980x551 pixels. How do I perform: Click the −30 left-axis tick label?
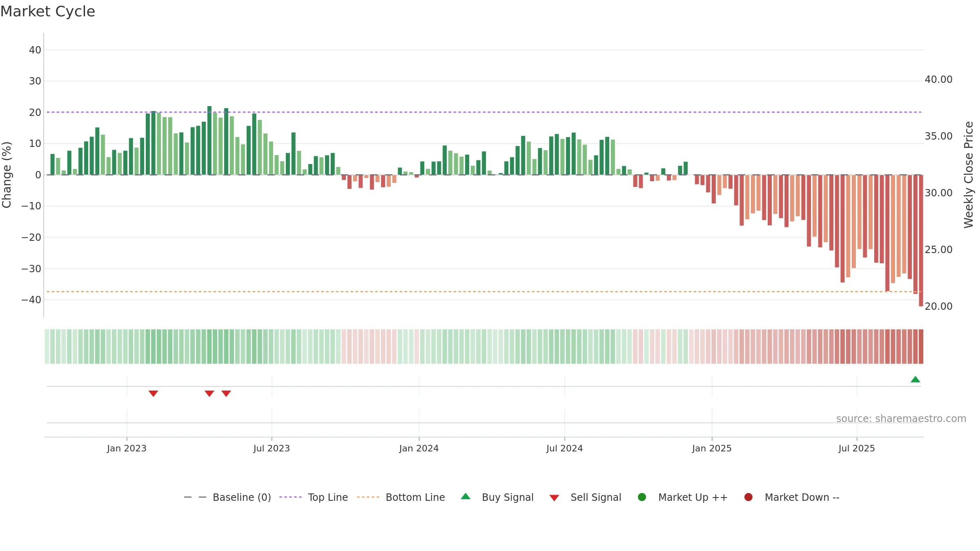point(31,269)
